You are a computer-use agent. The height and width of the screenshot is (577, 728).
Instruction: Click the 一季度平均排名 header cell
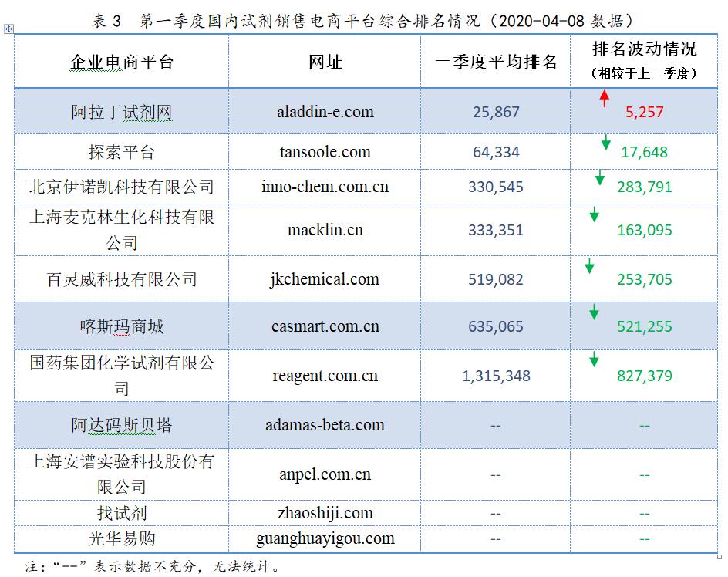click(496, 62)
